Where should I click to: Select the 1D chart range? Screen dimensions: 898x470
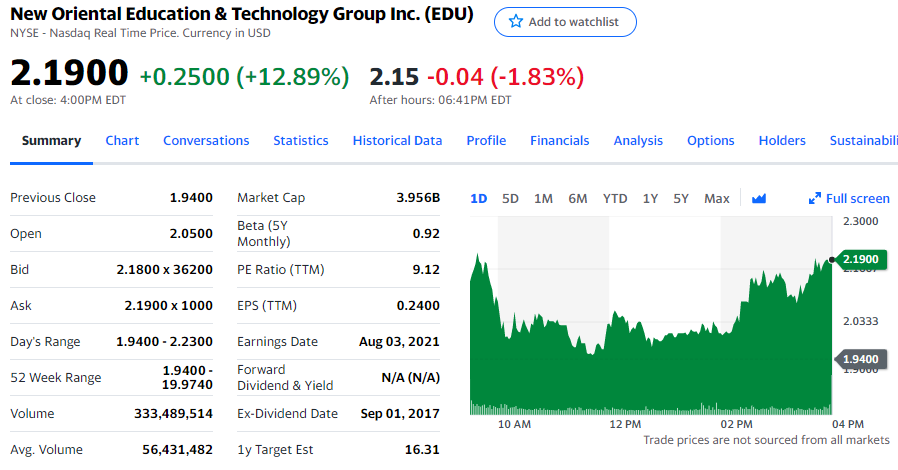[478, 198]
